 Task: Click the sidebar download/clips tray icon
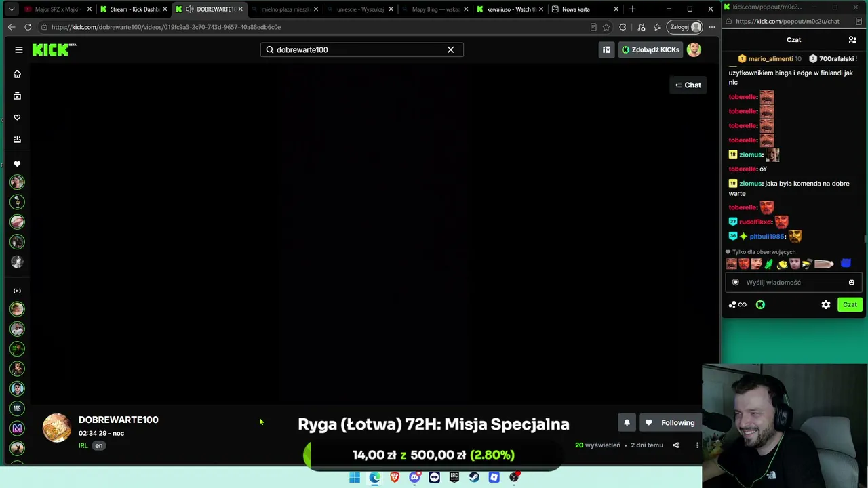pos(17,139)
